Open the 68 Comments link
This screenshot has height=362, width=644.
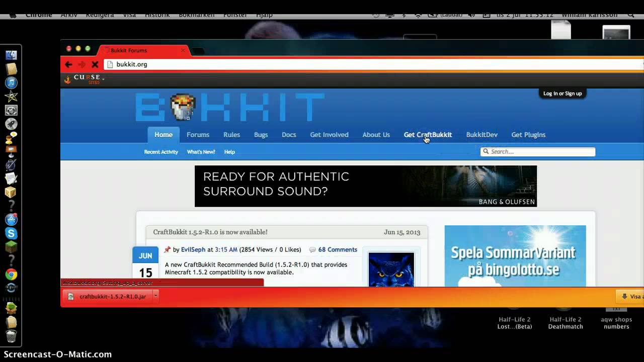click(338, 250)
